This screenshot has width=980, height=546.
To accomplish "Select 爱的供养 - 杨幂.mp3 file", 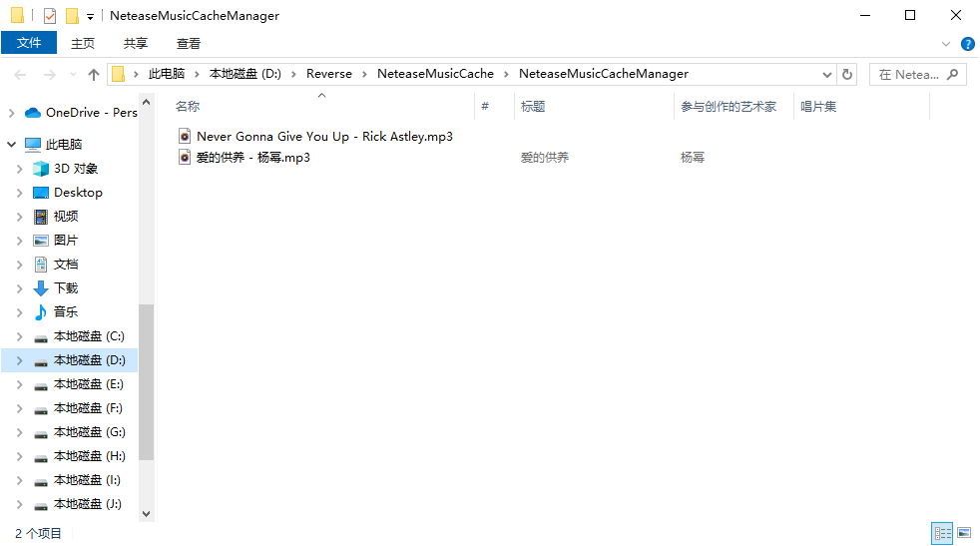I will point(253,158).
